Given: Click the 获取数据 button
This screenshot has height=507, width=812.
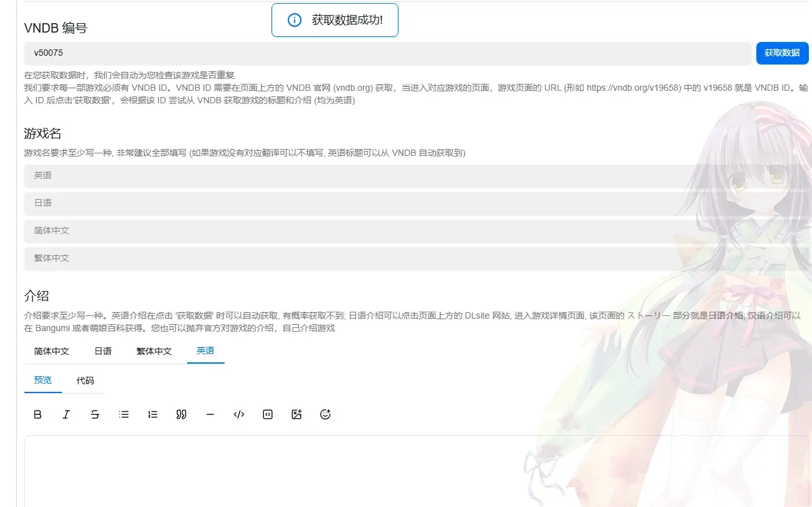Looking at the screenshot, I should coord(783,53).
